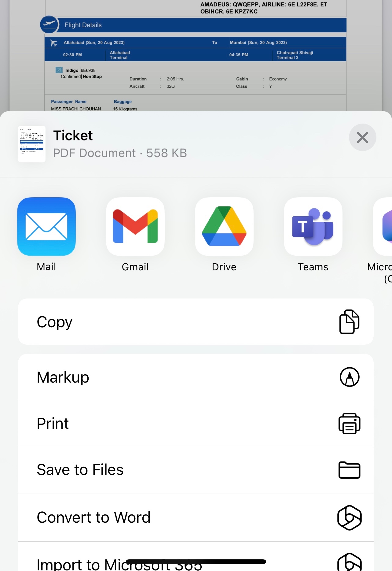The image size is (392, 571).
Task: Tap the 'PDF Document · 558 KB' subtitle
Action: [x=120, y=153]
